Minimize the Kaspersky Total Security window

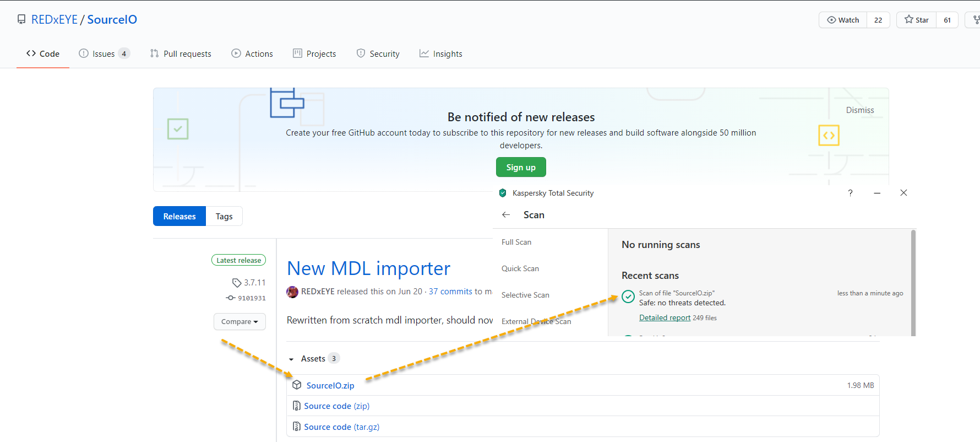click(x=877, y=193)
